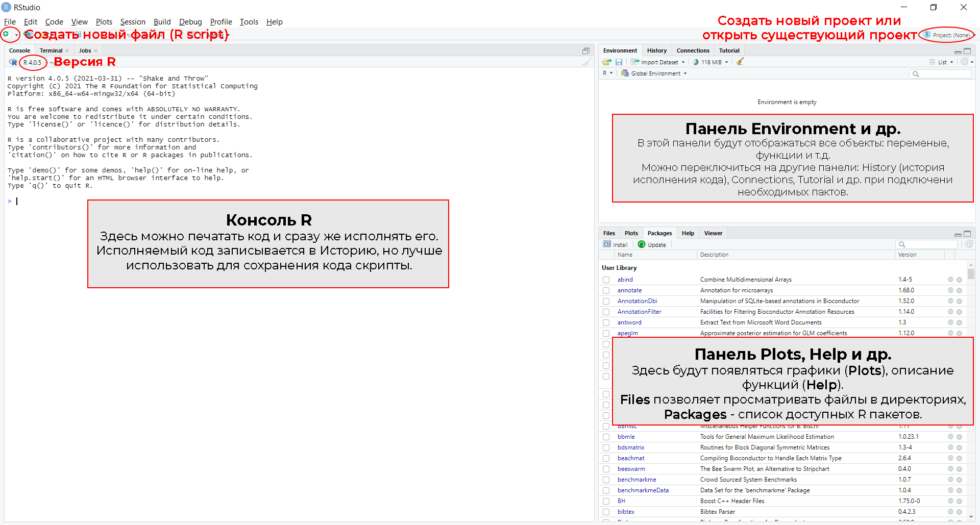Remove the annotate package with x icon
This screenshot has height=525, width=980.
(959, 290)
